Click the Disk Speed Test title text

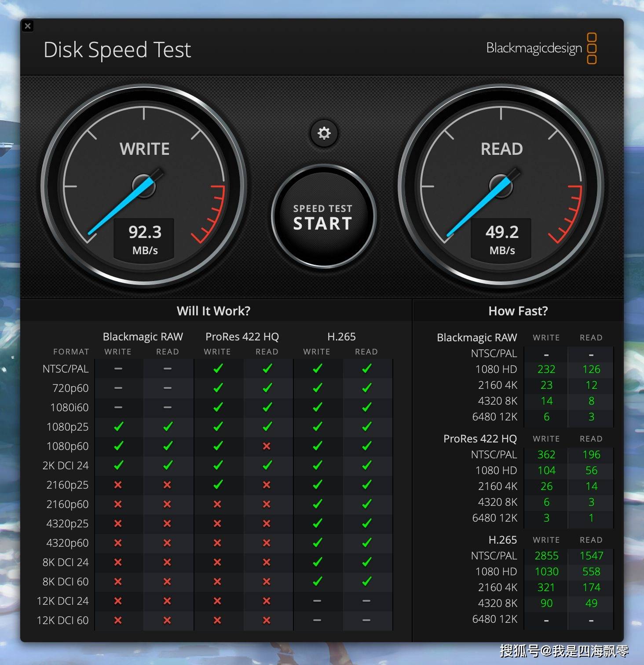click(x=117, y=50)
